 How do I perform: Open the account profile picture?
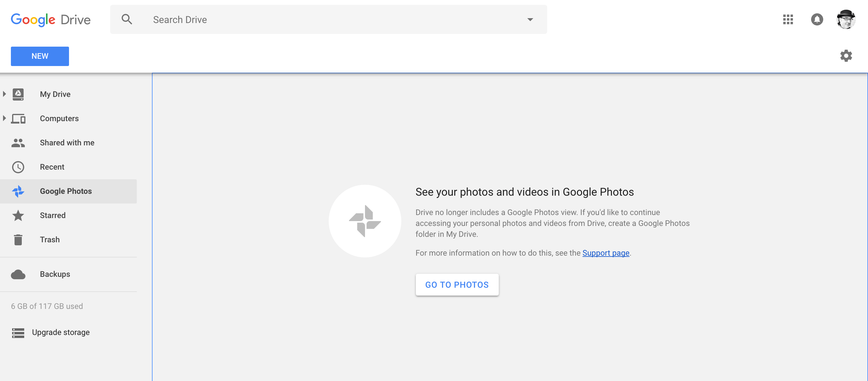(846, 19)
